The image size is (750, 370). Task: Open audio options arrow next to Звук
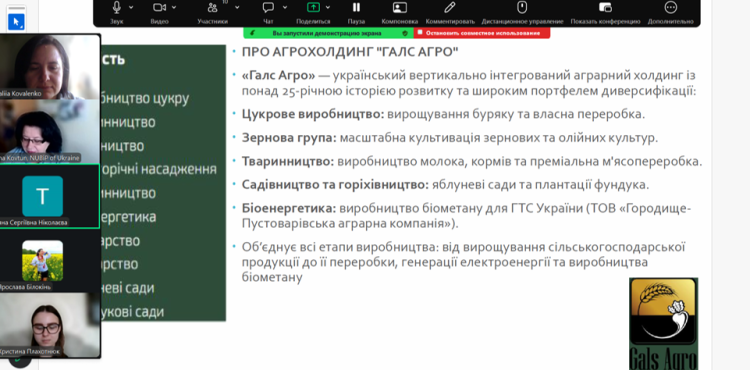point(131,7)
